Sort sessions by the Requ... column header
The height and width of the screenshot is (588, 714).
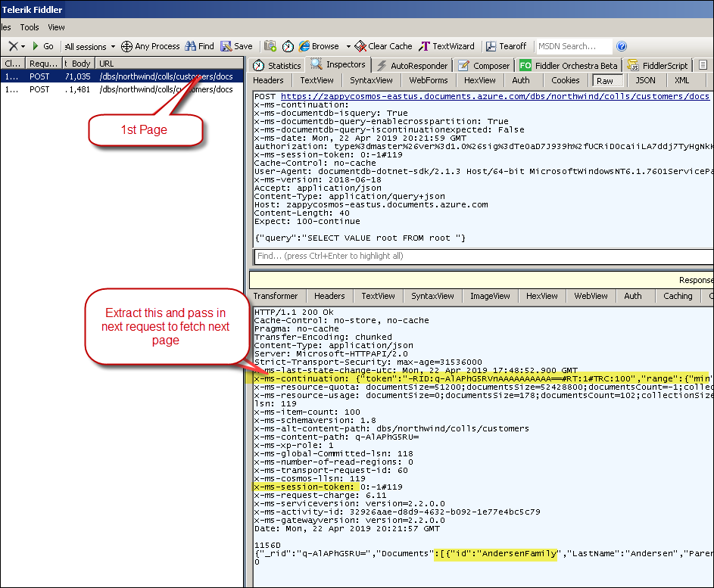(x=43, y=64)
